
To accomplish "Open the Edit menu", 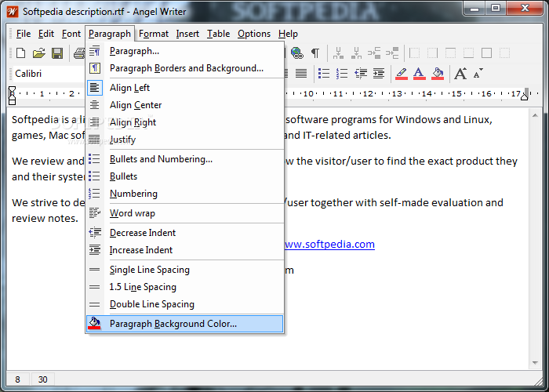I will pyautogui.click(x=45, y=34).
